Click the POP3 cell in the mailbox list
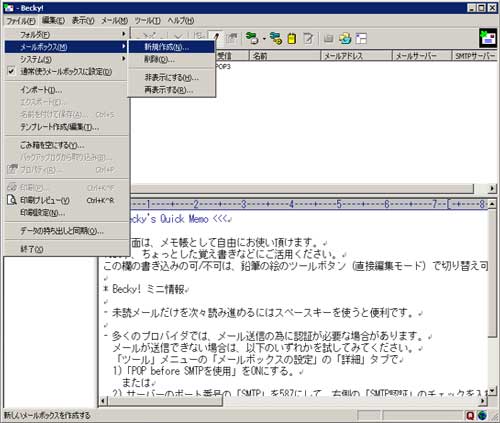The width and height of the screenshot is (500, 423). click(x=224, y=67)
